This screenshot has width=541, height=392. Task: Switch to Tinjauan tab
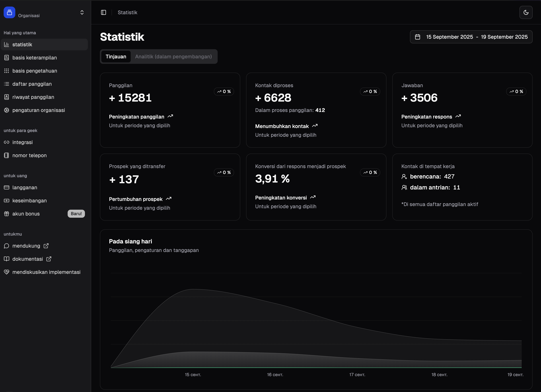click(116, 57)
